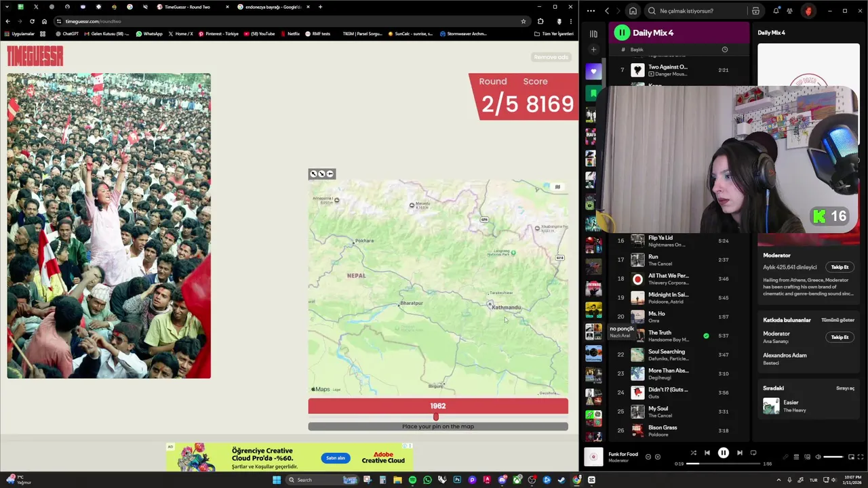Open WhatsApp bookmark

149,34
